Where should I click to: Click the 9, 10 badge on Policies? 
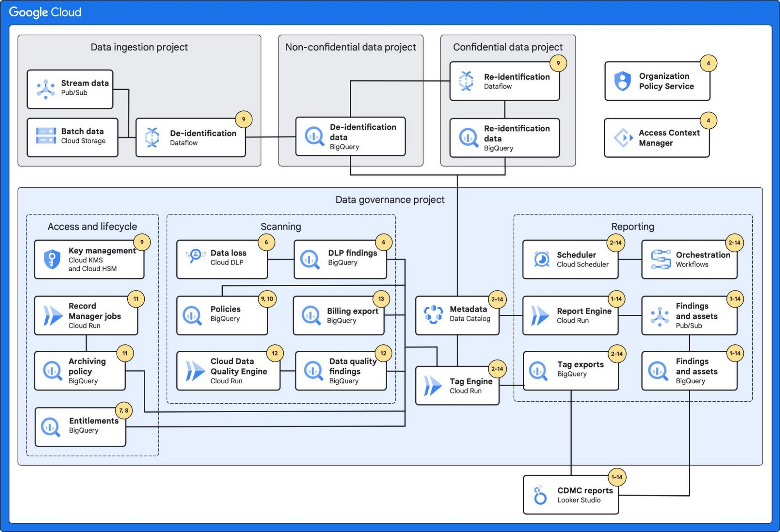click(268, 299)
